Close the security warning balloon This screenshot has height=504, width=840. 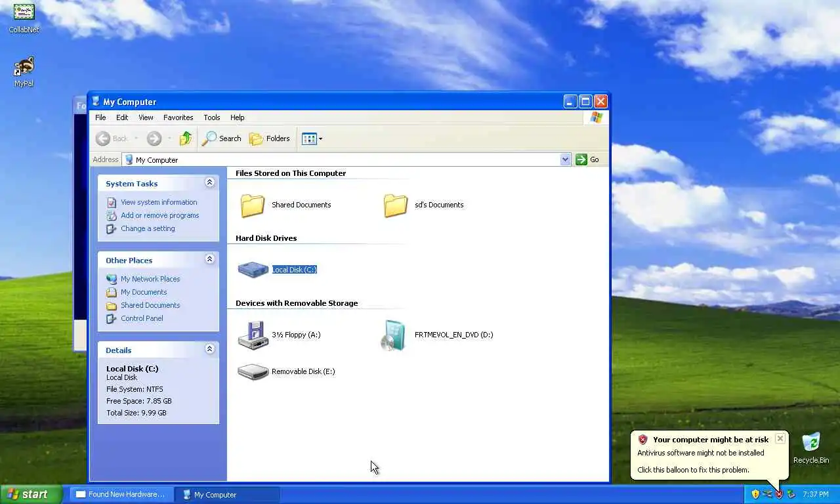pyautogui.click(x=780, y=438)
